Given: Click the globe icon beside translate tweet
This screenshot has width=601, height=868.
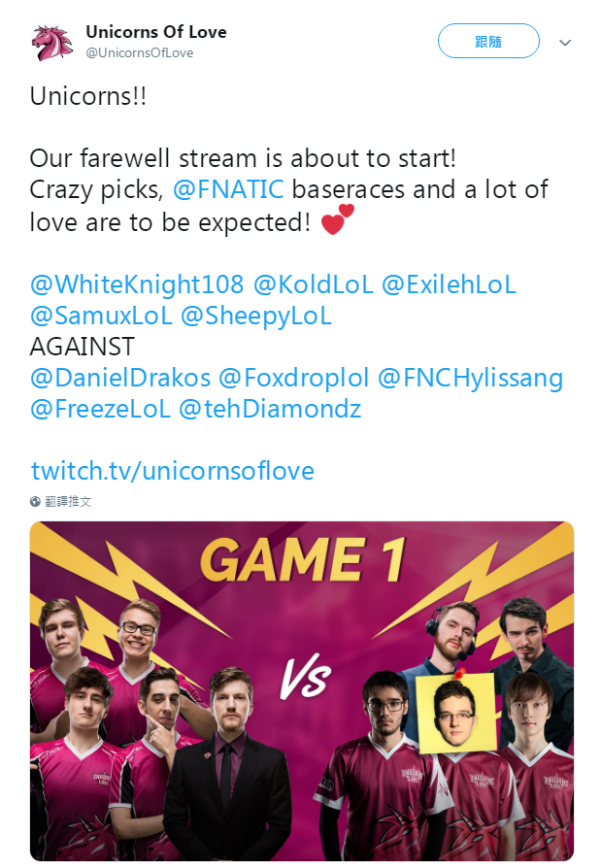Looking at the screenshot, I should tap(36, 502).
